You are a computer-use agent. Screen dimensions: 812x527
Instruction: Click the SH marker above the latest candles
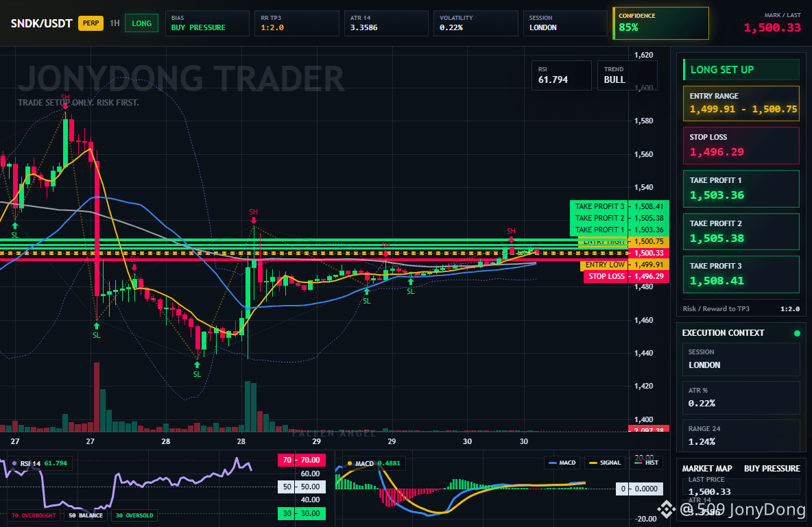pos(511,231)
